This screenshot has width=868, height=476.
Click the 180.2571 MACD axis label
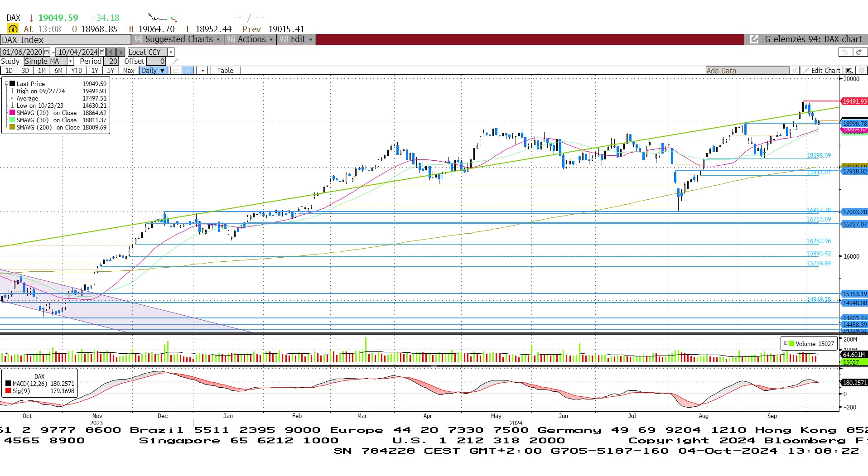(x=854, y=383)
